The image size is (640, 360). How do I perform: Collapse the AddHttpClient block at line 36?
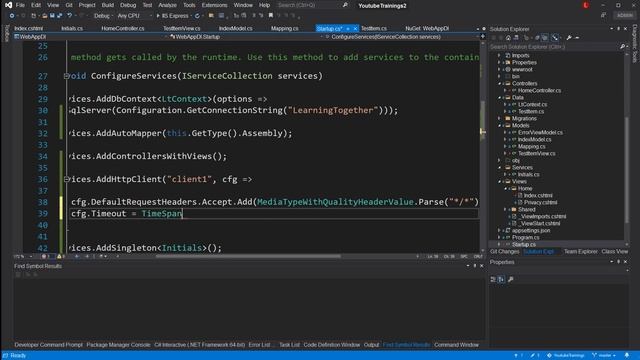pyautogui.click(x=66, y=179)
